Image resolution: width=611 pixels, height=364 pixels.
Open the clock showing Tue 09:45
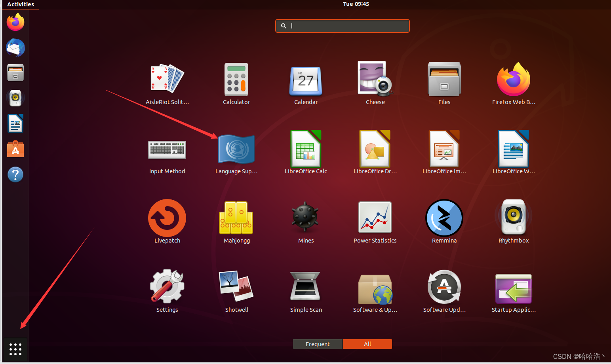click(356, 4)
